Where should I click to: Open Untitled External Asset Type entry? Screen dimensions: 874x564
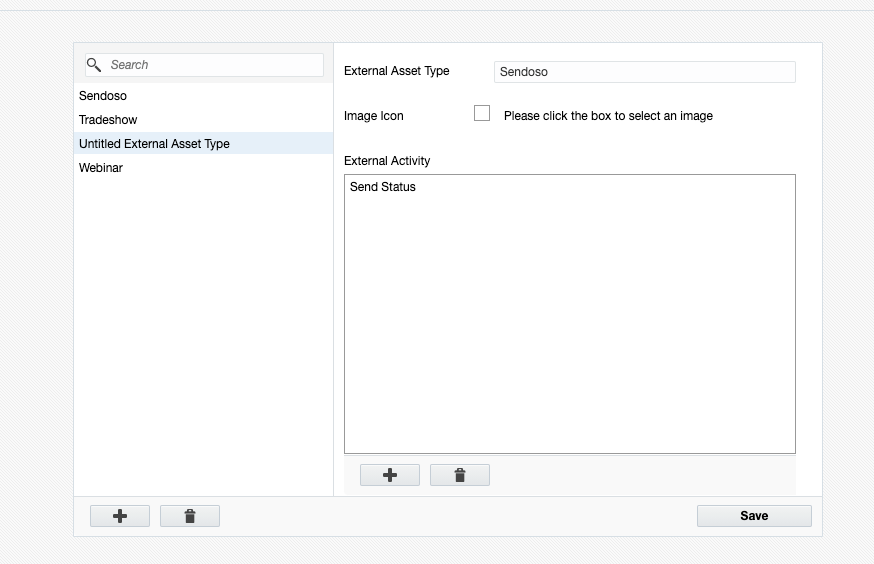[154, 144]
